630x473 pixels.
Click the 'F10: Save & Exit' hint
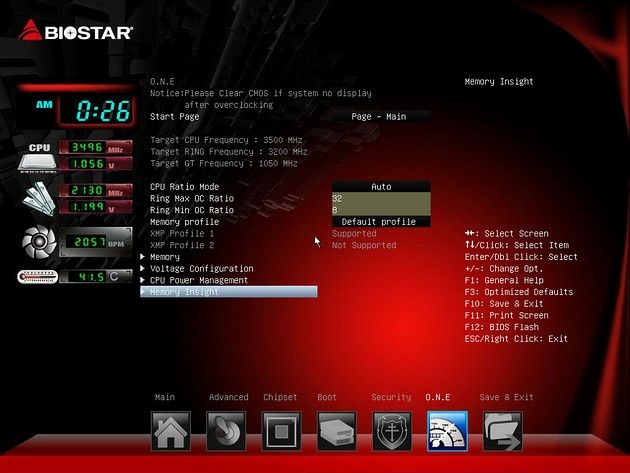point(504,303)
